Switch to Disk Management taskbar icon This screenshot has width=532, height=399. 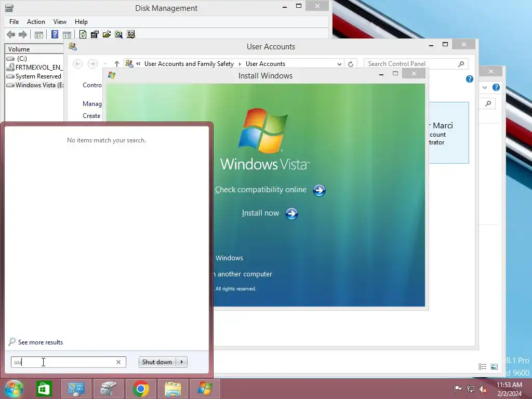(108, 389)
